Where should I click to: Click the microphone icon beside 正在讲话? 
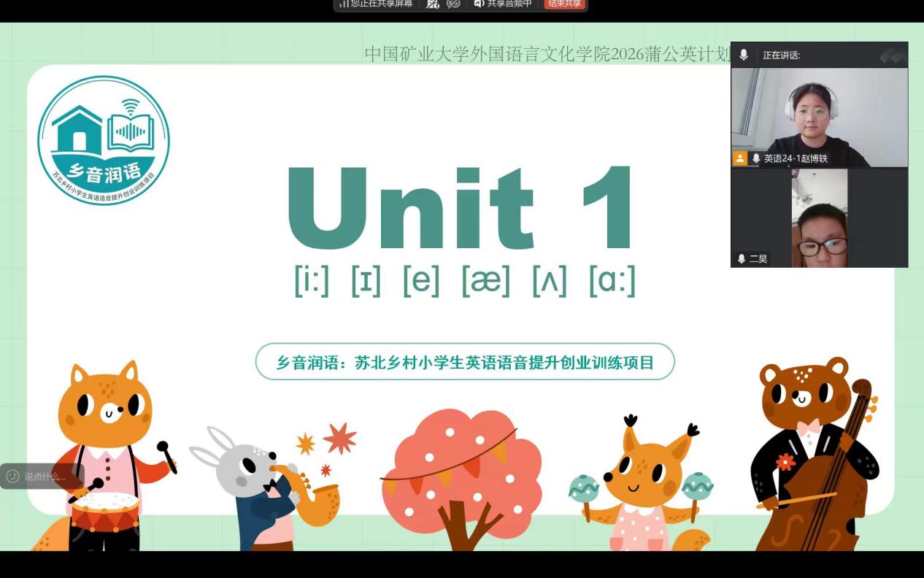[744, 55]
